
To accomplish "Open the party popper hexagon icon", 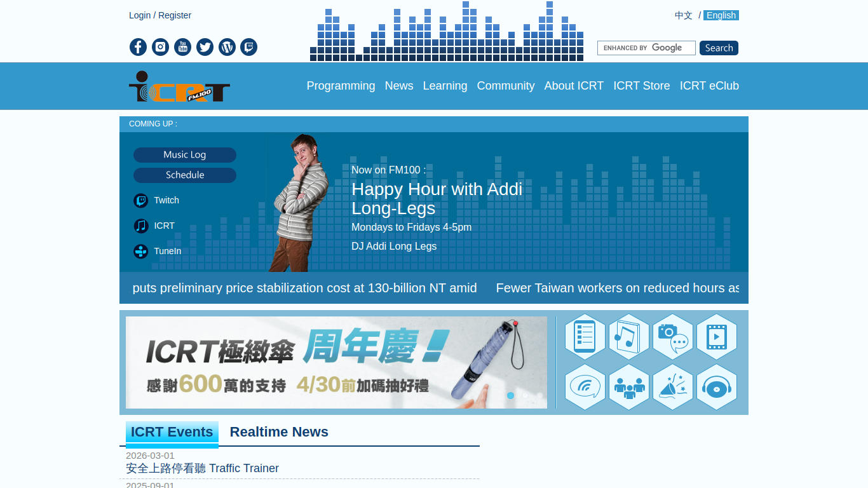I will click(x=673, y=387).
